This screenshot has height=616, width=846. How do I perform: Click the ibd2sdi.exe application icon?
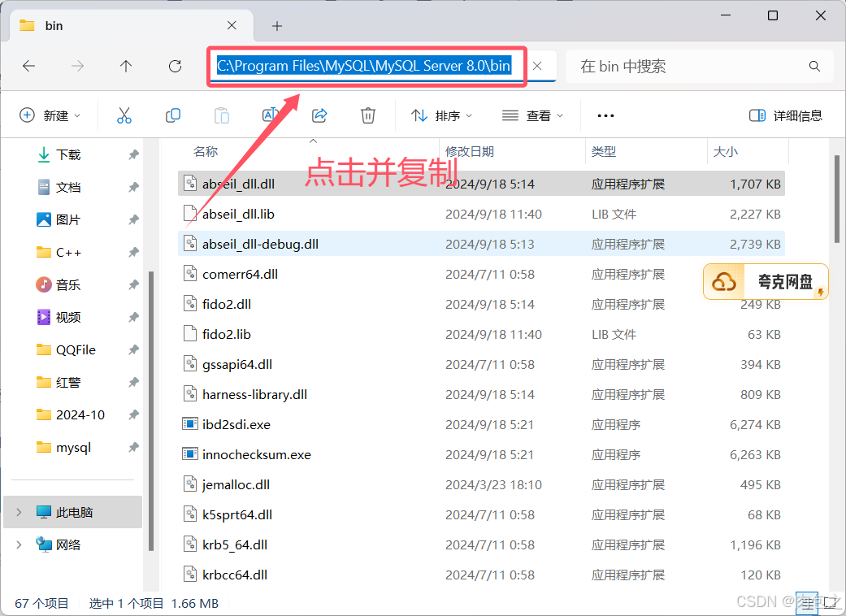190,424
